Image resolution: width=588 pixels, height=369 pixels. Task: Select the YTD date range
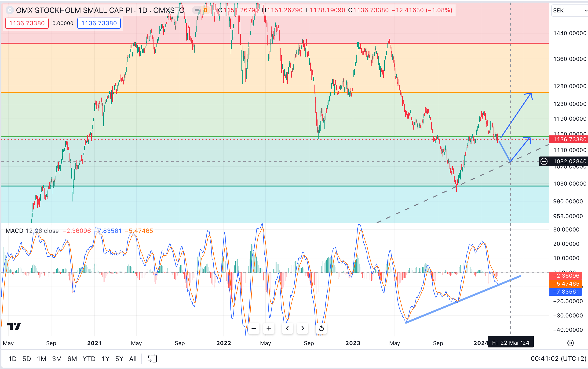pos(89,359)
